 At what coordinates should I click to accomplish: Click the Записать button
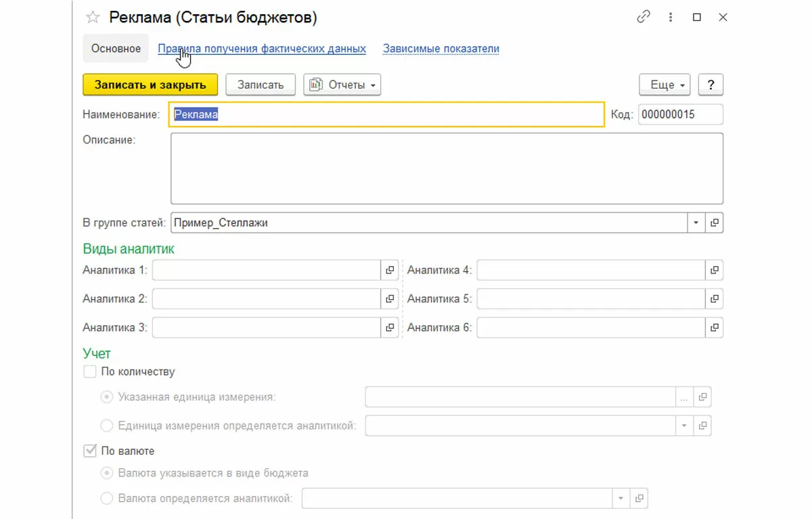260,85
